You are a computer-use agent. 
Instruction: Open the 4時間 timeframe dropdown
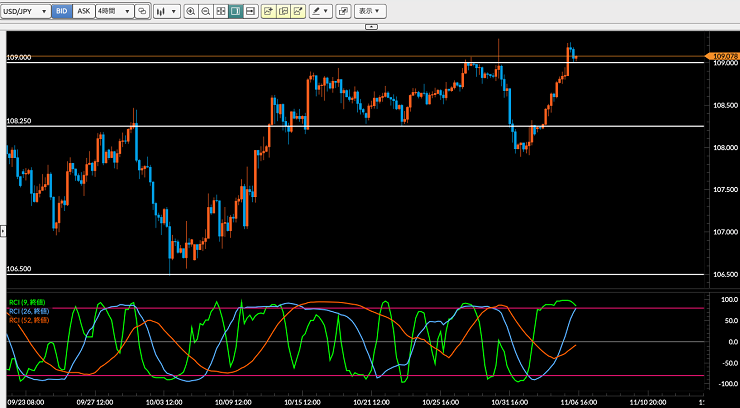[x=115, y=11]
